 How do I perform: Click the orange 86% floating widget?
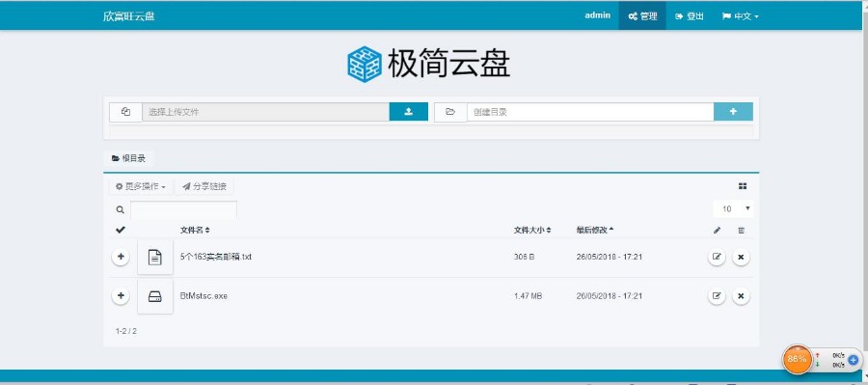tap(798, 359)
